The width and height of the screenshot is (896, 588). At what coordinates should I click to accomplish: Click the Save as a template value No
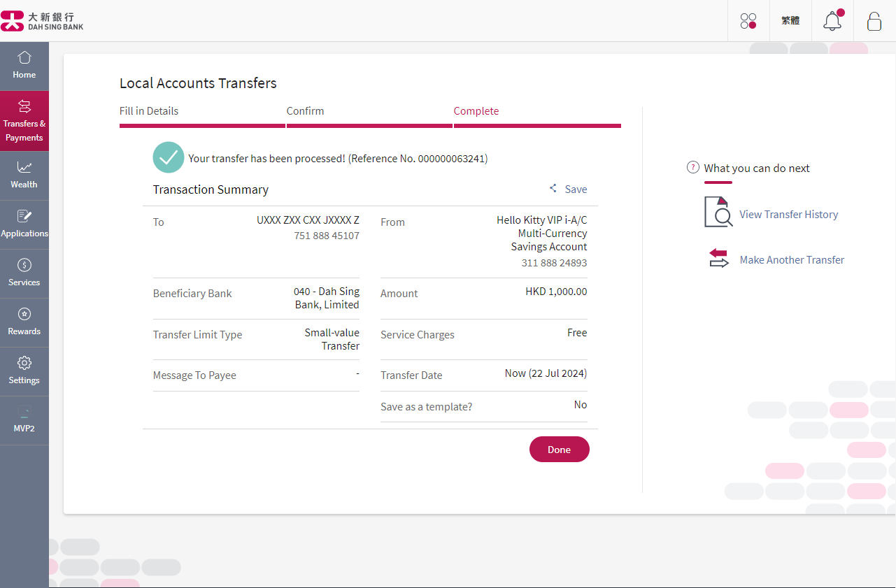pos(581,405)
